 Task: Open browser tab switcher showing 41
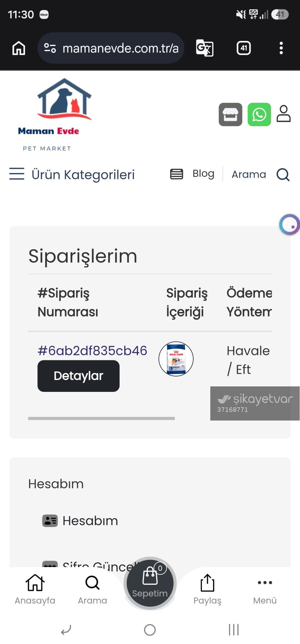(x=244, y=48)
